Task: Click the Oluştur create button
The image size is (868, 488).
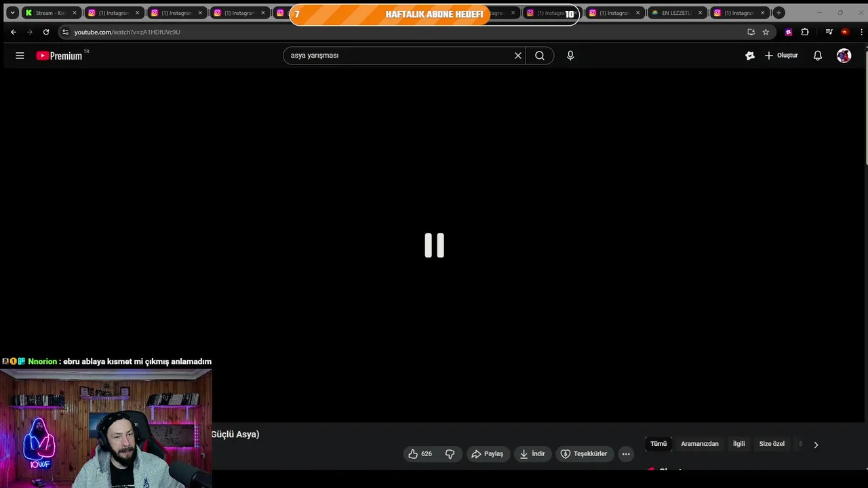Action: point(781,56)
